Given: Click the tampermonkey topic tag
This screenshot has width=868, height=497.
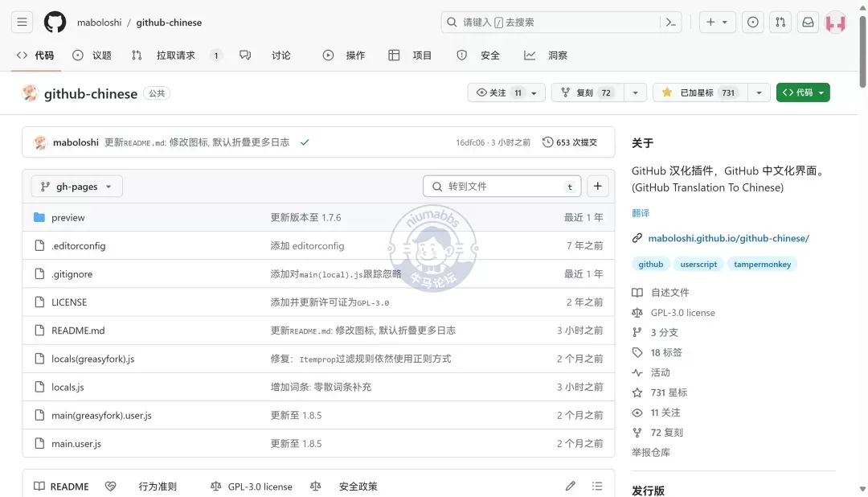Looking at the screenshot, I should (x=762, y=265).
